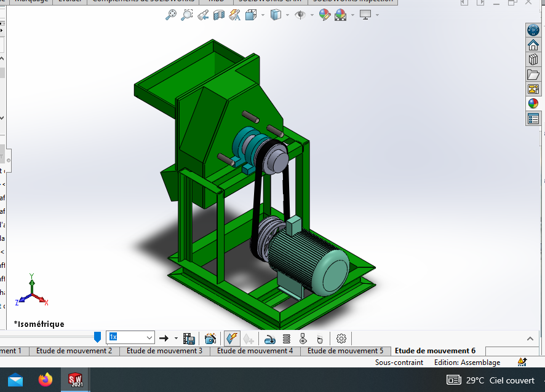The image size is (545, 392).
Task: Insert a Motor in the motion study
Action: (269, 338)
